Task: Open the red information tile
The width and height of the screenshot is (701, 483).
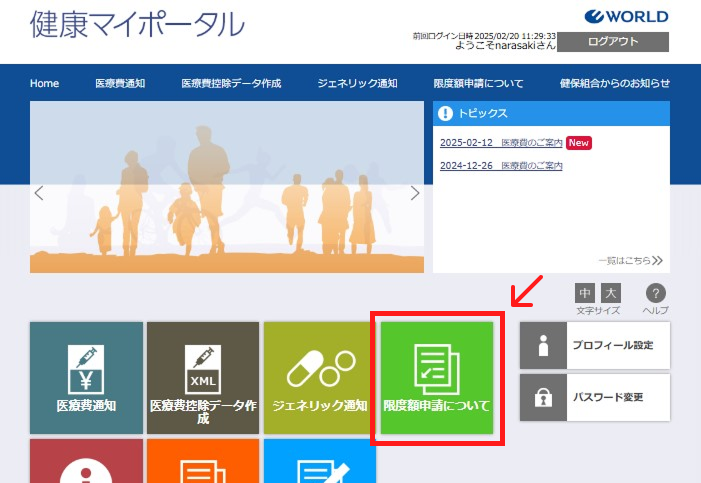Action: [x=86, y=462]
